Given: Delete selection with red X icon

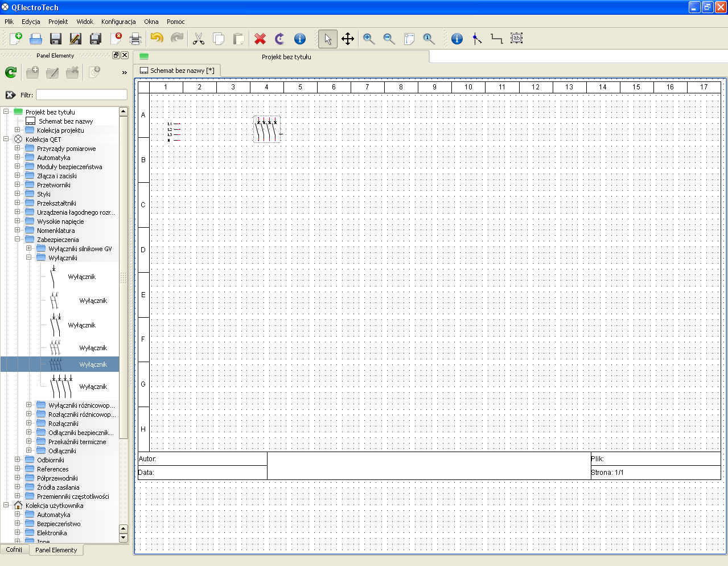Looking at the screenshot, I should 260,39.
